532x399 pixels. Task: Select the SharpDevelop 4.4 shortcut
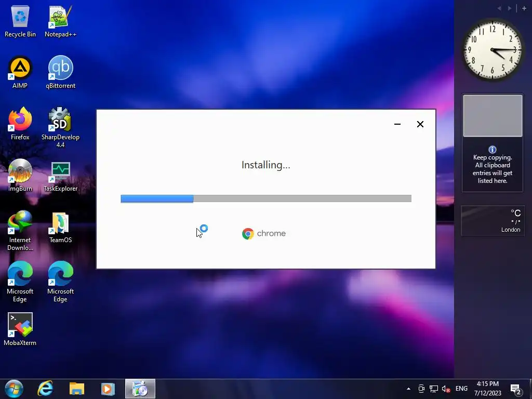pos(60,128)
